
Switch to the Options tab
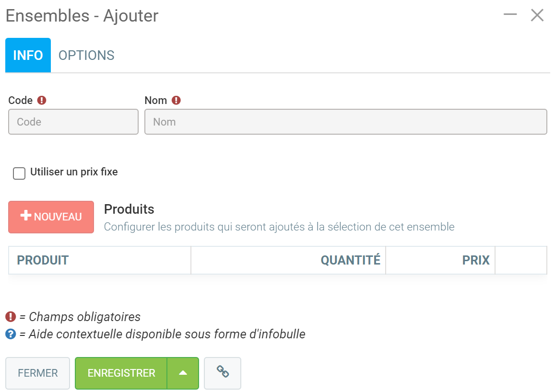(x=86, y=56)
